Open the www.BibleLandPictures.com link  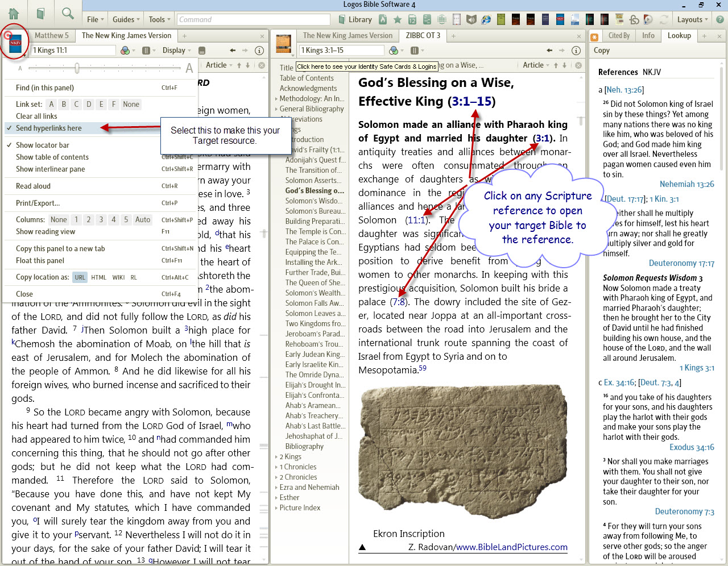512,547
